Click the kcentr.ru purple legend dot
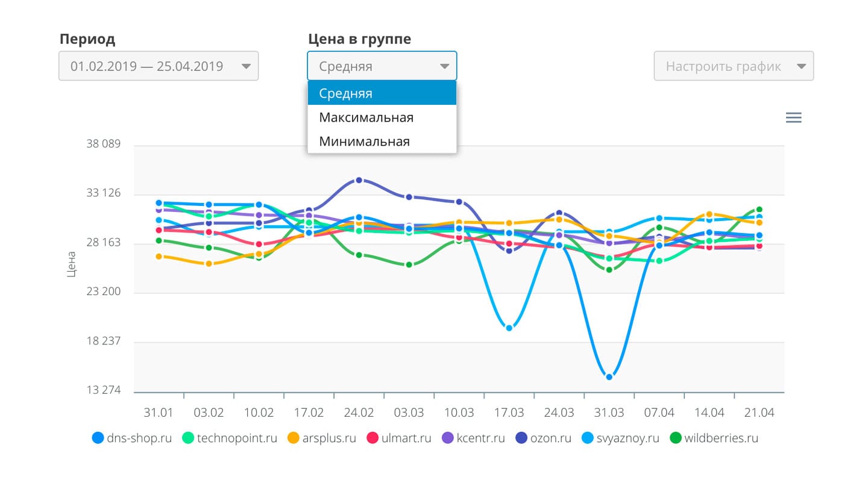This screenshot has width=868, height=495. 448,438
